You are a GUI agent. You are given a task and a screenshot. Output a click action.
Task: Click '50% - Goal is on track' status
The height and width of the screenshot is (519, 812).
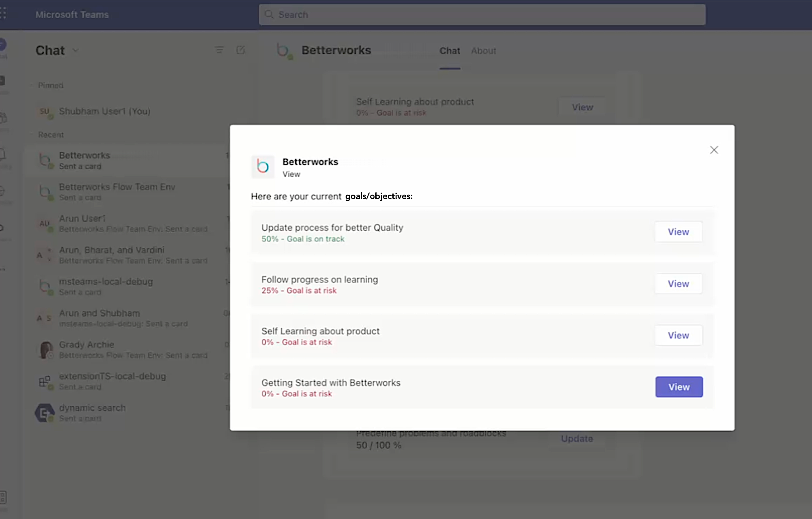pos(303,239)
